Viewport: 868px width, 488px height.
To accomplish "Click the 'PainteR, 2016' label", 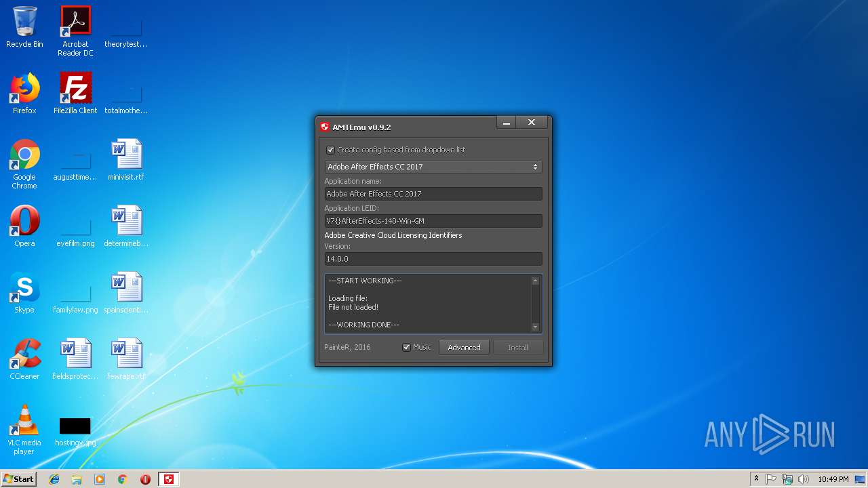I will coord(347,347).
